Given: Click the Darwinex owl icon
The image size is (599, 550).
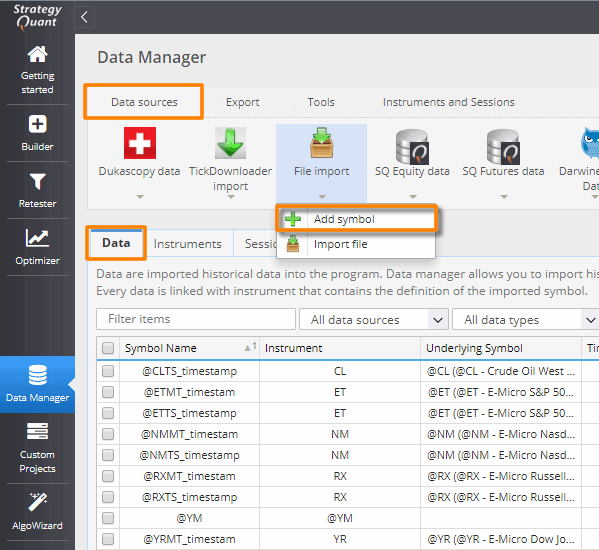Looking at the screenshot, I should [x=590, y=143].
